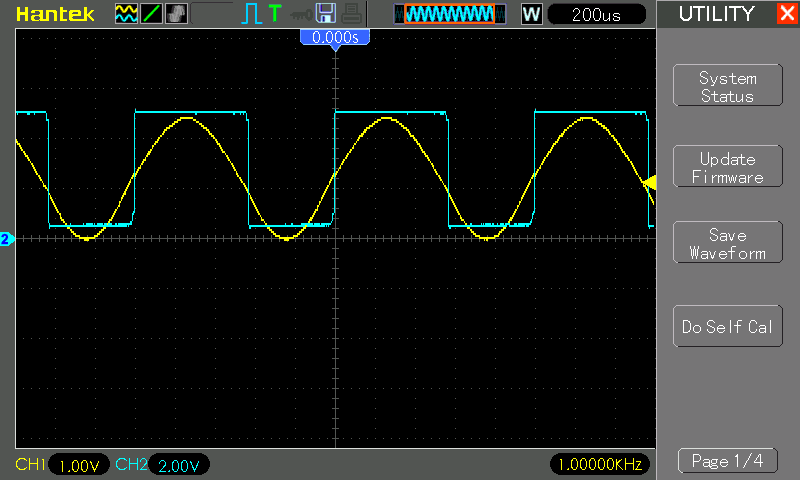Click the 0.000s horizontal position marker
Image resolution: width=800 pixels, height=480 pixels.
pyautogui.click(x=335, y=39)
